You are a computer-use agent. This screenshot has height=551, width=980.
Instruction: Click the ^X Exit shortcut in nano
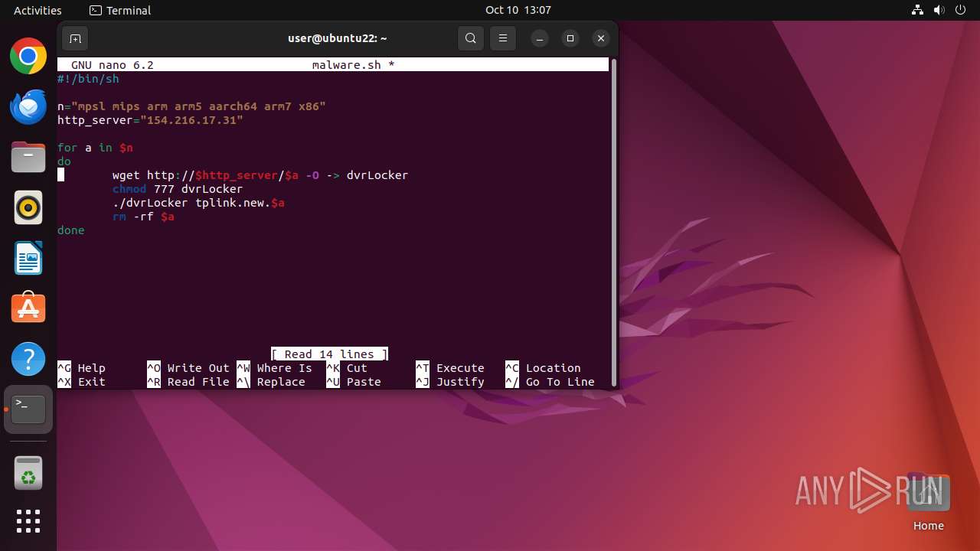82,382
